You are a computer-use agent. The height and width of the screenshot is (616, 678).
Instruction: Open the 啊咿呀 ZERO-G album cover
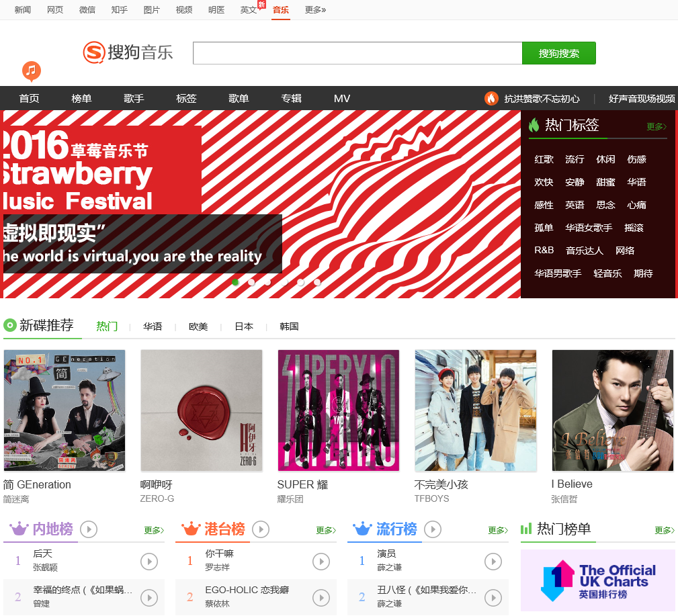[202, 410]
